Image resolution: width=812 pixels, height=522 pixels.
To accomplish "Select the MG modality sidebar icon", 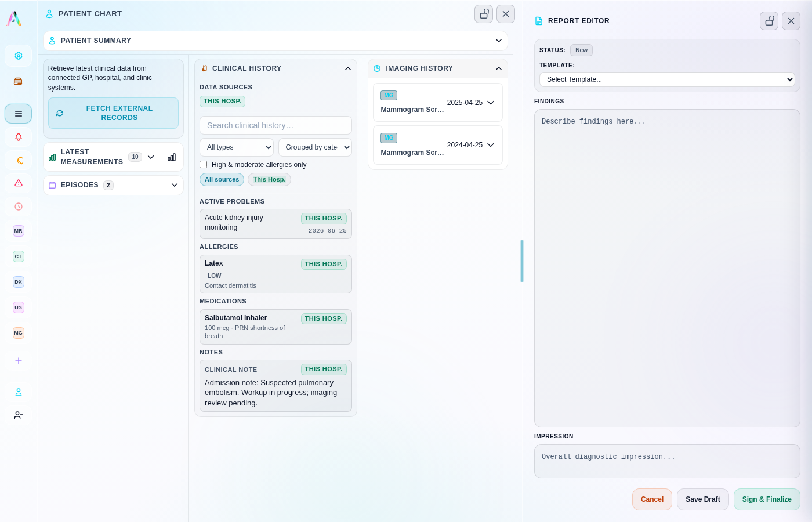I will coord(19,333).
